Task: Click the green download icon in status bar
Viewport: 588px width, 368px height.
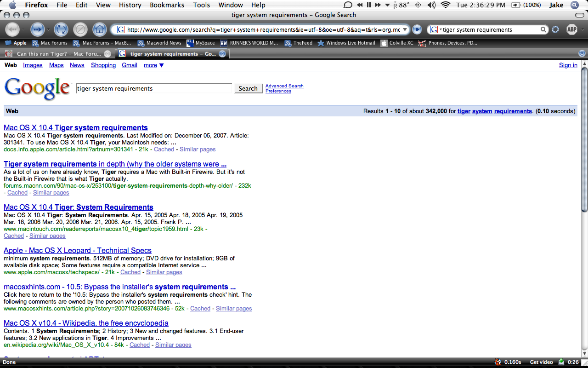Action: point(562,362)
